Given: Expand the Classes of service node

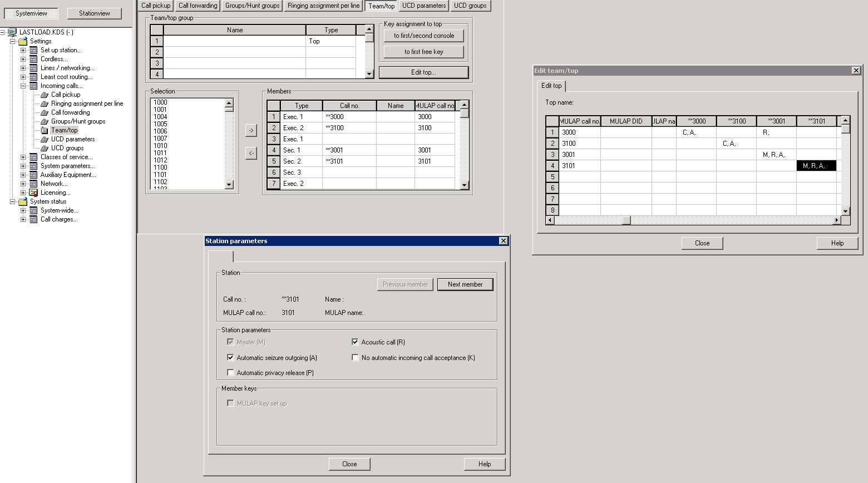Looking at the screenshot, I should point(23,157).
